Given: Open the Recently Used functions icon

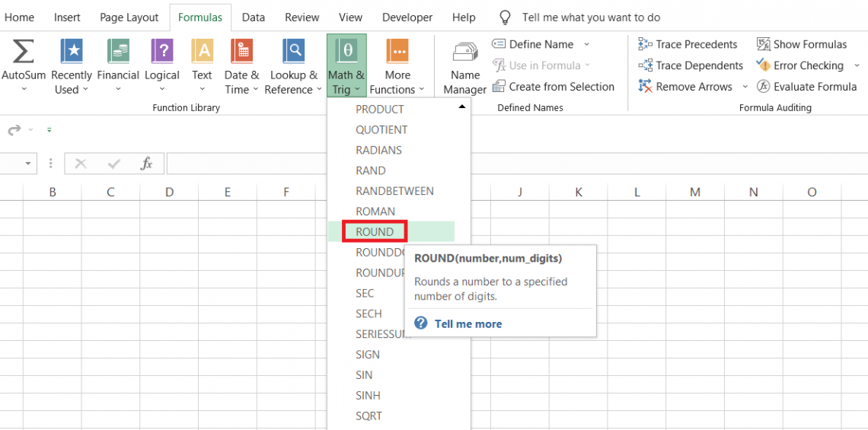Looking at the screenshot, I should pyautogui.click(x=72, y=52).
